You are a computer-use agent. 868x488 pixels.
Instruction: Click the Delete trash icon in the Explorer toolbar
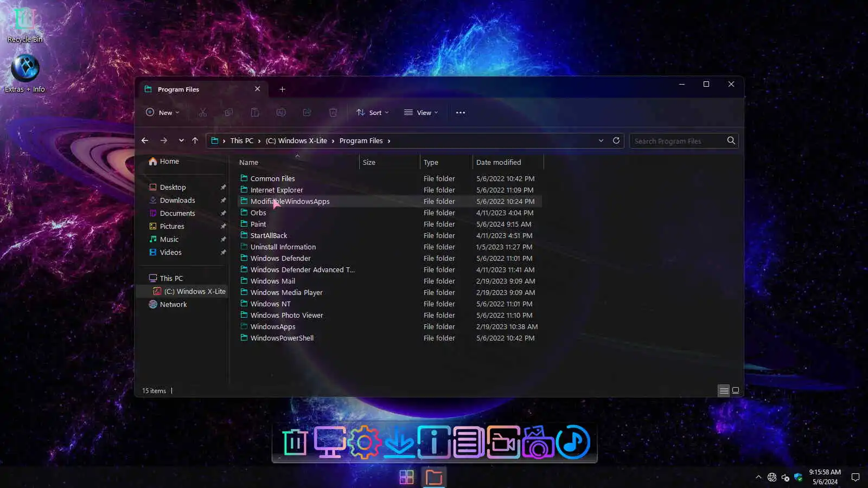333,112
